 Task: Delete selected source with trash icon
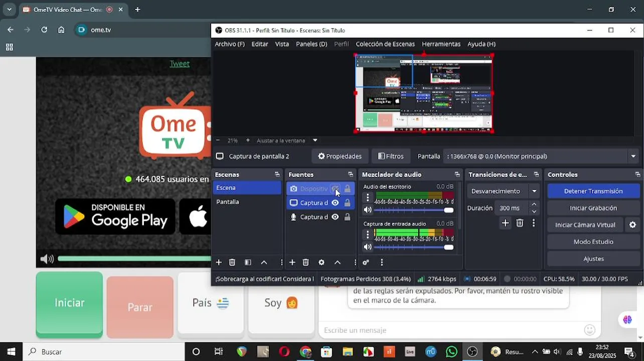[306, 262]
